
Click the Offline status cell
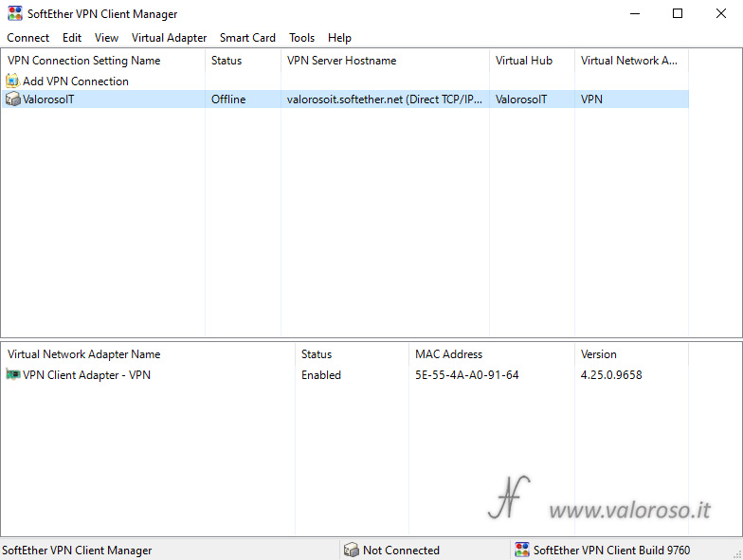(243, 99)
